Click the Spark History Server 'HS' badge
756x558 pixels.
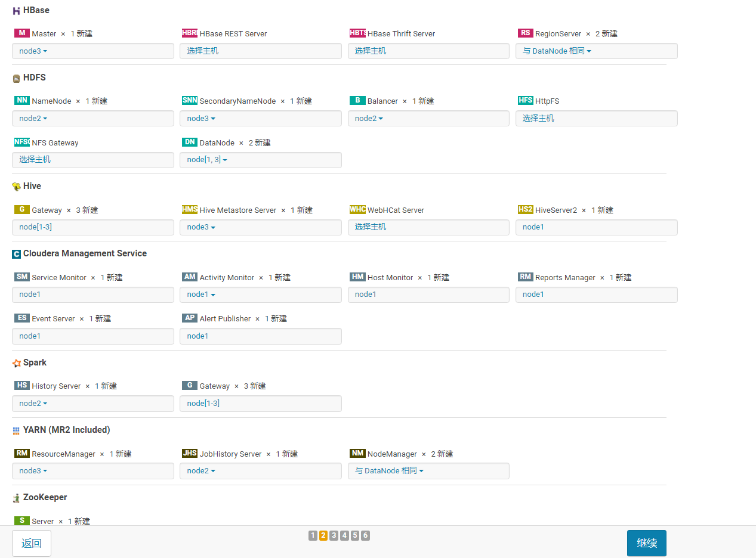(22, 385)
